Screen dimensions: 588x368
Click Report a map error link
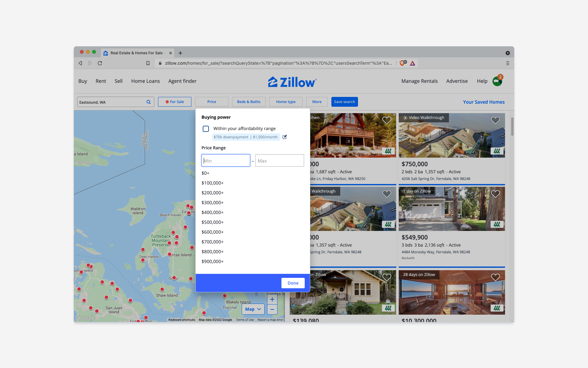click(x=270, y=320)
